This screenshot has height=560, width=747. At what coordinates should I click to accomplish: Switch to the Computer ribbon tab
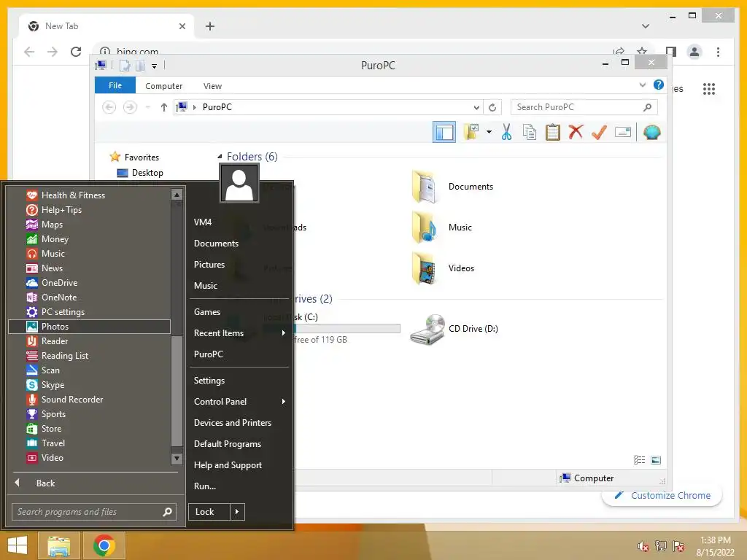coord(164,86)
